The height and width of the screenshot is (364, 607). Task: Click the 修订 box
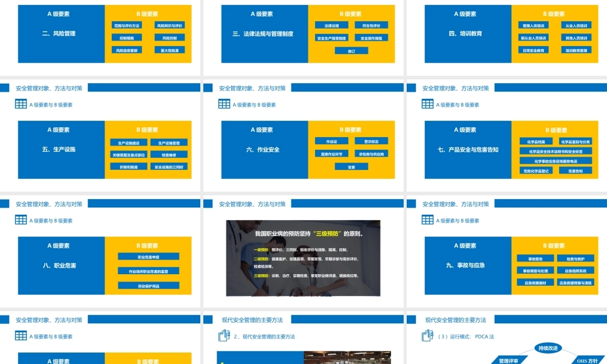click(351, 51)
